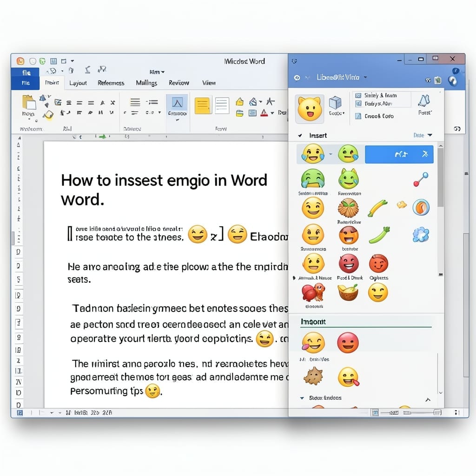Open the dropdown next to the blue header title
476x476 pixels.
[365, 77]
